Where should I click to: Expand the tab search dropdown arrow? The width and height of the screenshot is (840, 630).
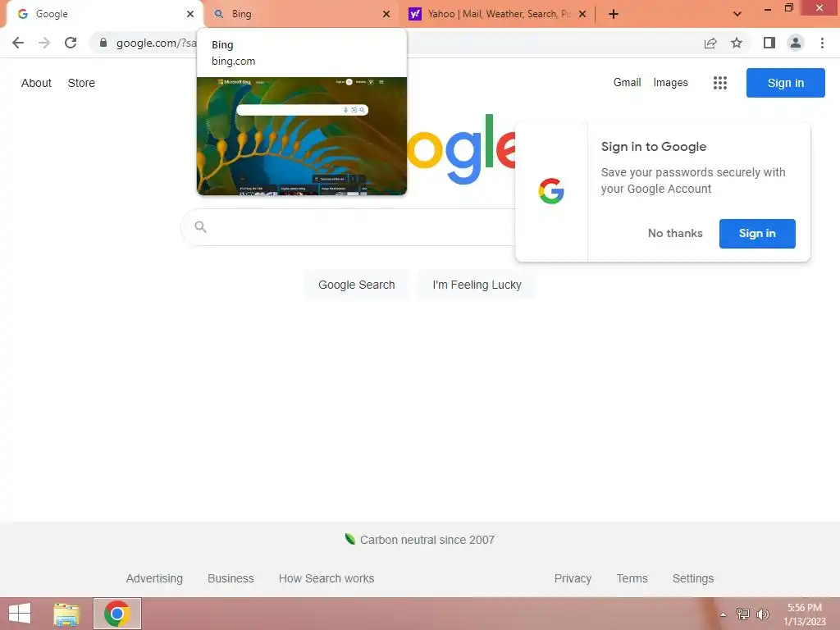coord(737,14)
